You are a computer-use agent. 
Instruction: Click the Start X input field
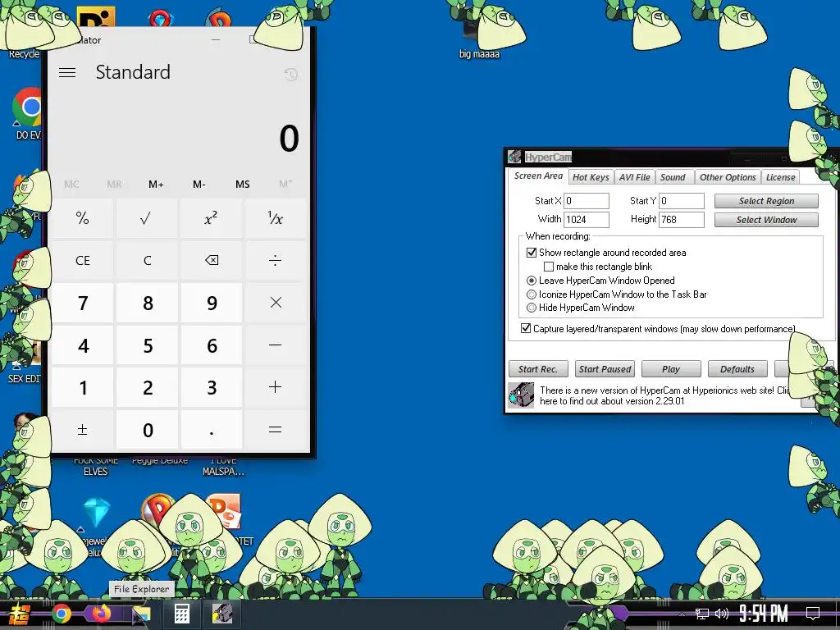[586, 201]
